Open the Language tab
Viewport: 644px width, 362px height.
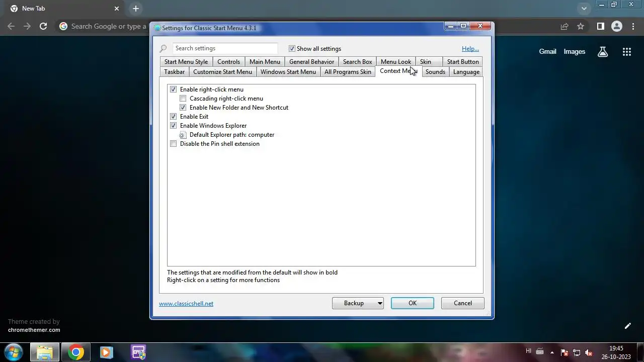click(x=466, y=72)
